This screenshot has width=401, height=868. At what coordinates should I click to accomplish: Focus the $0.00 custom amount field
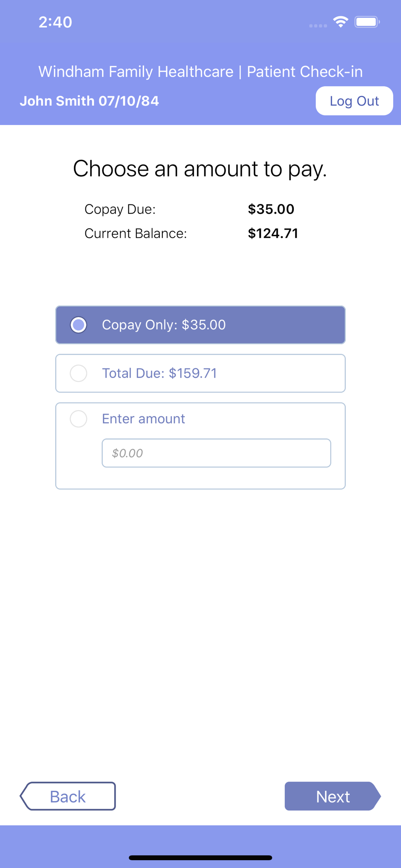(x=216, y=453)
